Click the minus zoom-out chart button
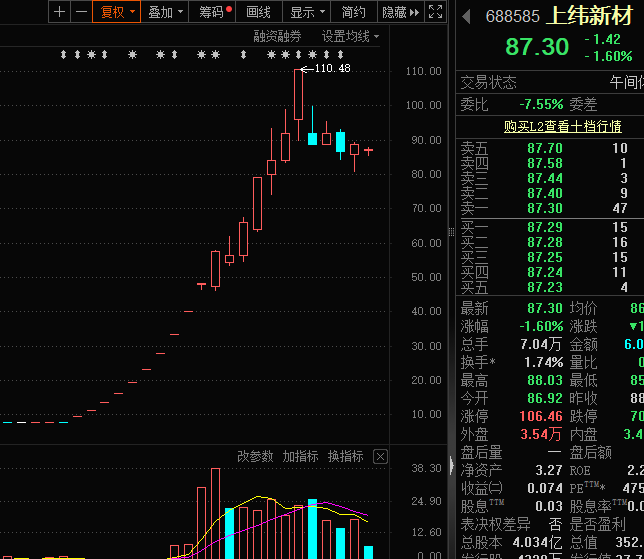 (81, 12)
